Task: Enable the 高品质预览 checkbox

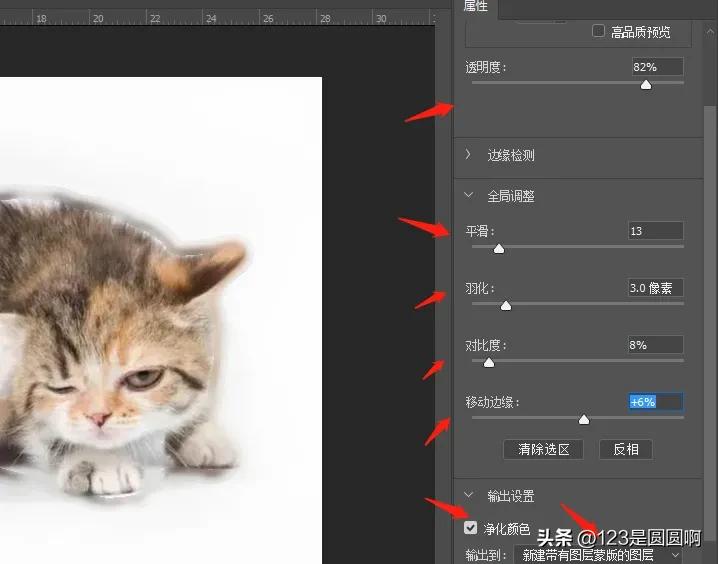Action: pos(598,31)
